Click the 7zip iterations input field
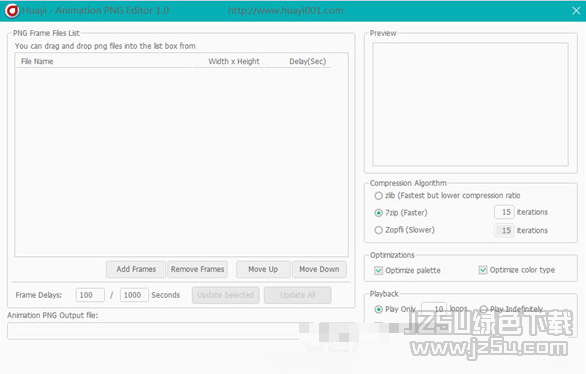The image size is (586, 374). [504, 212]
